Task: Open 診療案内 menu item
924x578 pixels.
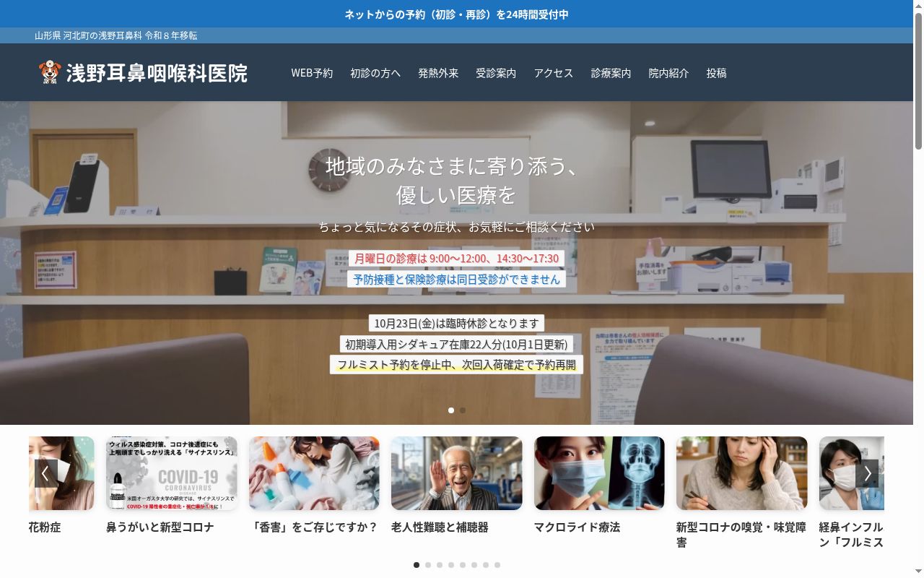Action: [x=611, y=73]
